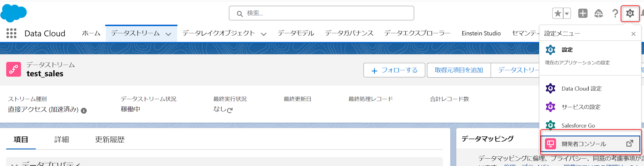Image resolution: width=644 pixels, height=166 pixels.
Task: Click the データマッピング heading
Action: (x=488, y=139)
